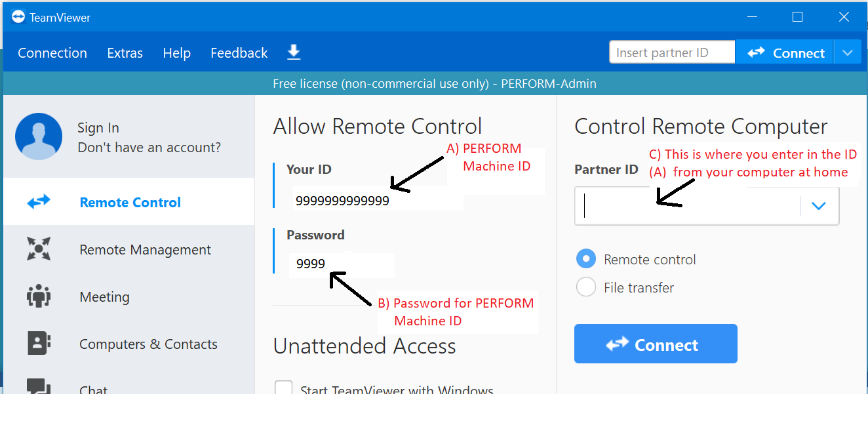
Task: Open the Help menu
Action: pos(176,53)
